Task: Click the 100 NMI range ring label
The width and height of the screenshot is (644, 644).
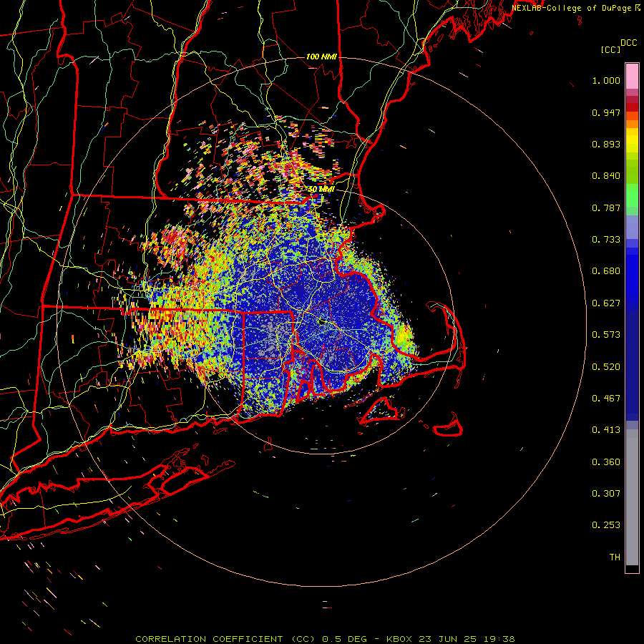Action: point(321,57)
